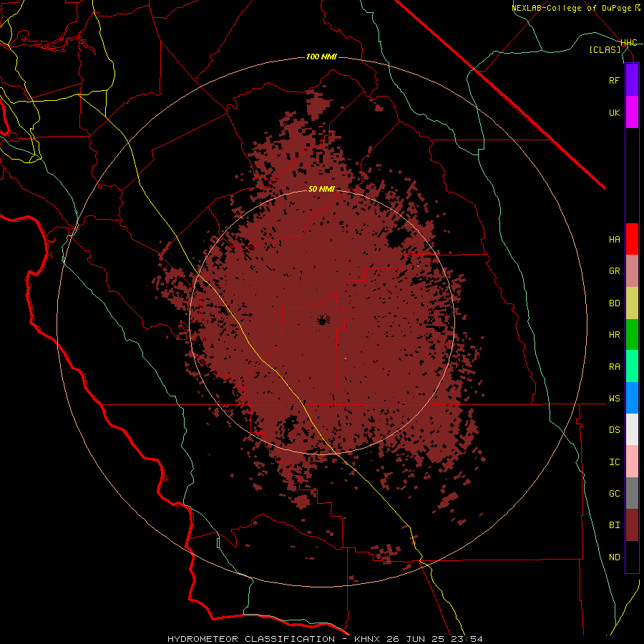Click the BI dark red legend swatch

click(632, 525)
